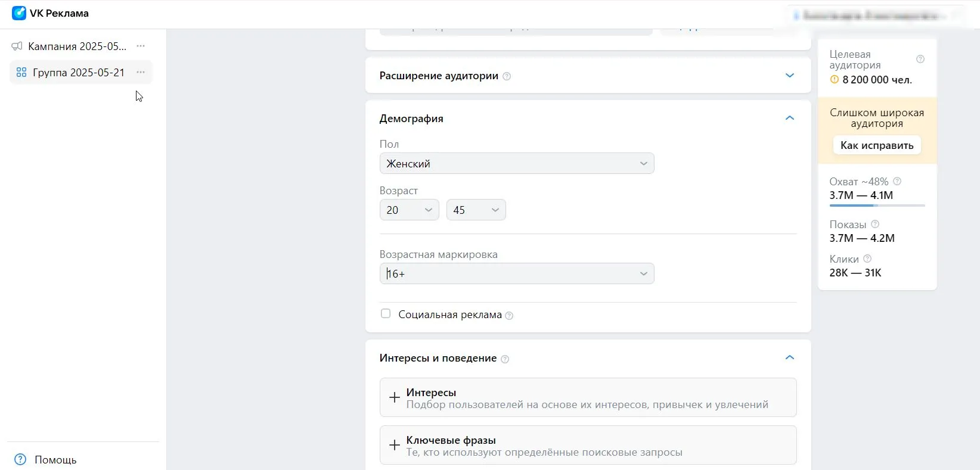Open the Помощь link
The image size is (980, 470).
(x=55, y=459)
